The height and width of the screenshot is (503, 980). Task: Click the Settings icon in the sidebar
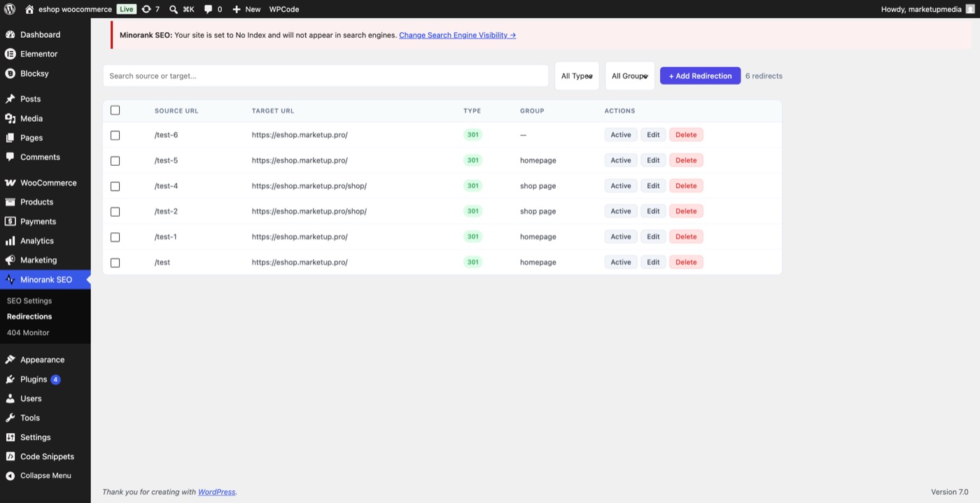pos(10,437)
